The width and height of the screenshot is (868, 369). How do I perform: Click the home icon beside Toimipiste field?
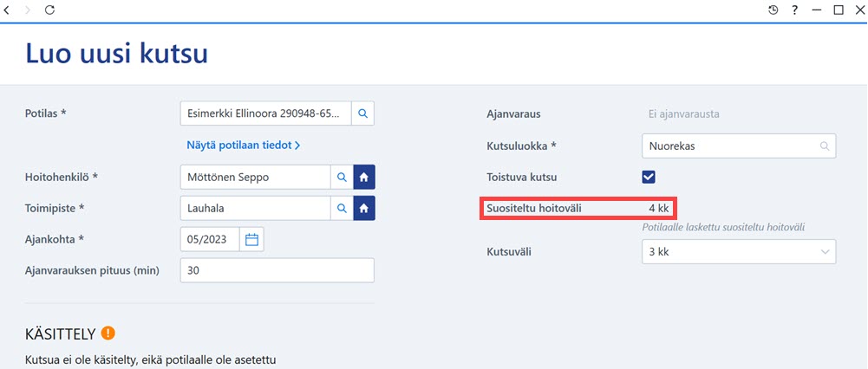point(364,208)
